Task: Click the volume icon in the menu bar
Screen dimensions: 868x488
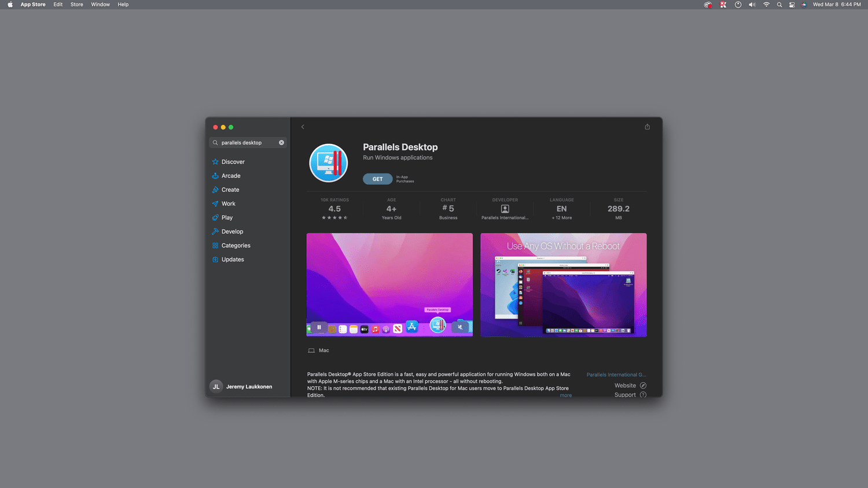Action: click(x=752, y=4)
